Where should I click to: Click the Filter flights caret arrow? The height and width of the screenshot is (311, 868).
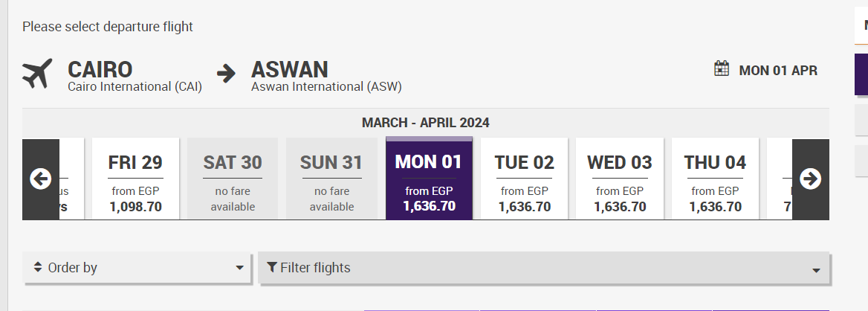point(816,269)
